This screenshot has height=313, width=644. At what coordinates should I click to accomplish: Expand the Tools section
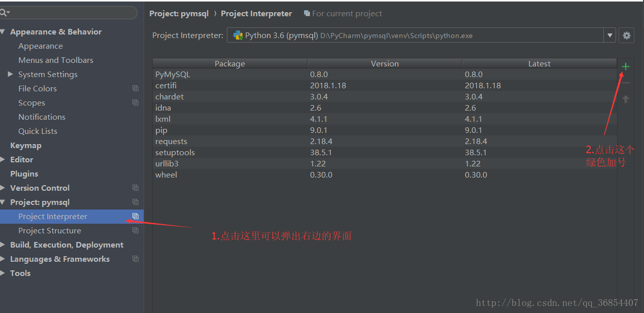(x=4, y=273)
